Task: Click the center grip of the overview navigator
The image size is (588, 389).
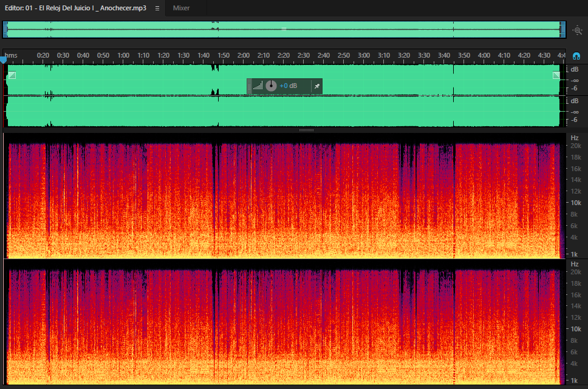Action: pyautogui.click(x=284, y=29)
